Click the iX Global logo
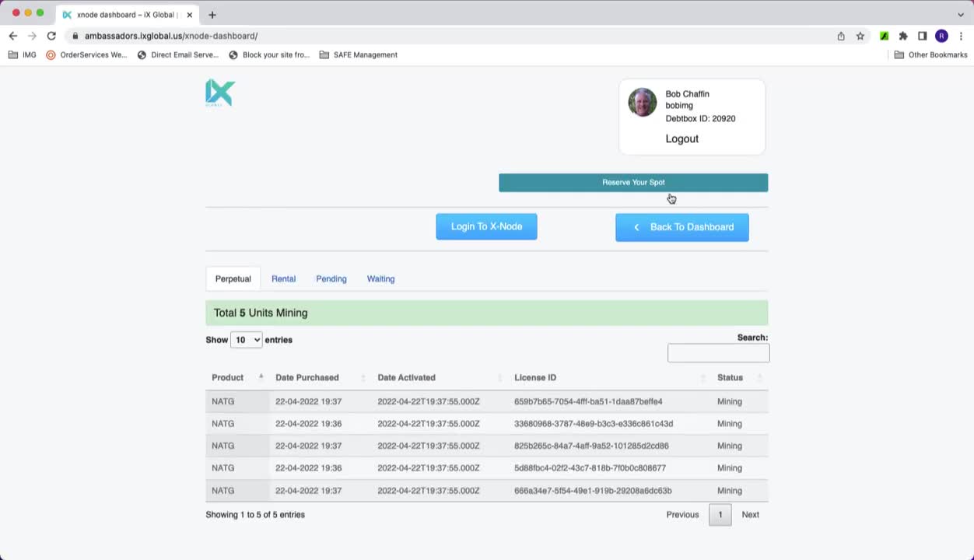The image size is (974, 560). (220, 93)
